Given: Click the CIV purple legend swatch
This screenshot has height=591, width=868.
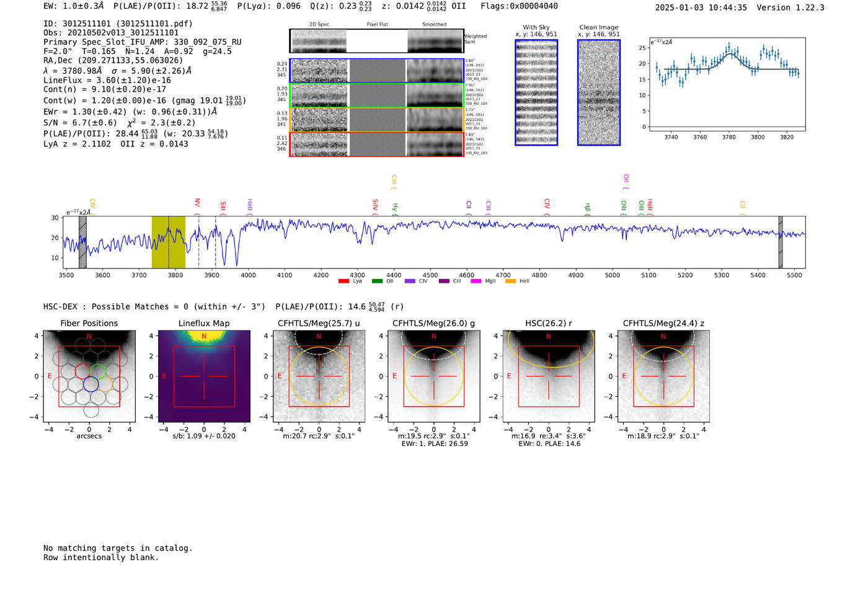Looking at the screenshot, I should (x=409, y=282).
